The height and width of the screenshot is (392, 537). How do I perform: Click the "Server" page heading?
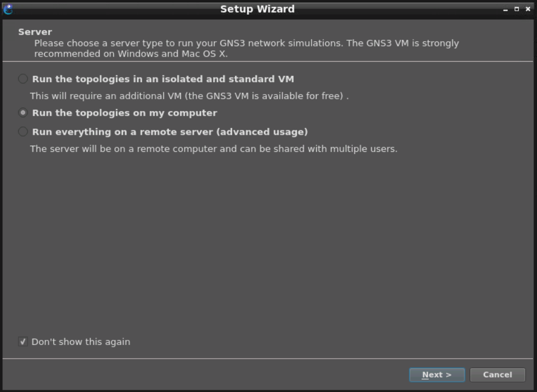click(x=35, y=32)
